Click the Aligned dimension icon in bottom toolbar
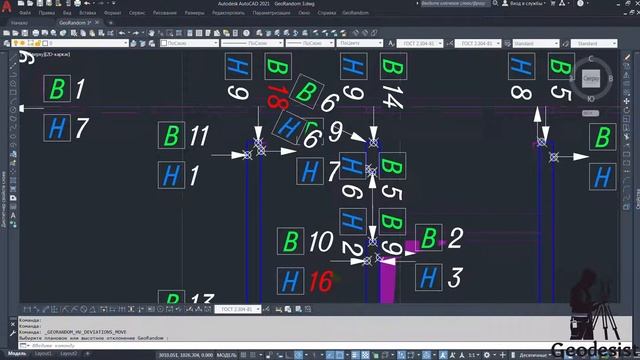 tap(36, 309)
